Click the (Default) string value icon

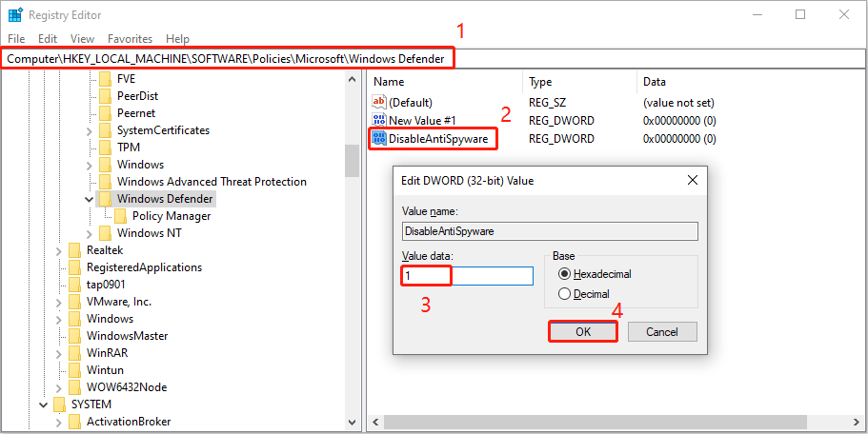pos(379,102)
